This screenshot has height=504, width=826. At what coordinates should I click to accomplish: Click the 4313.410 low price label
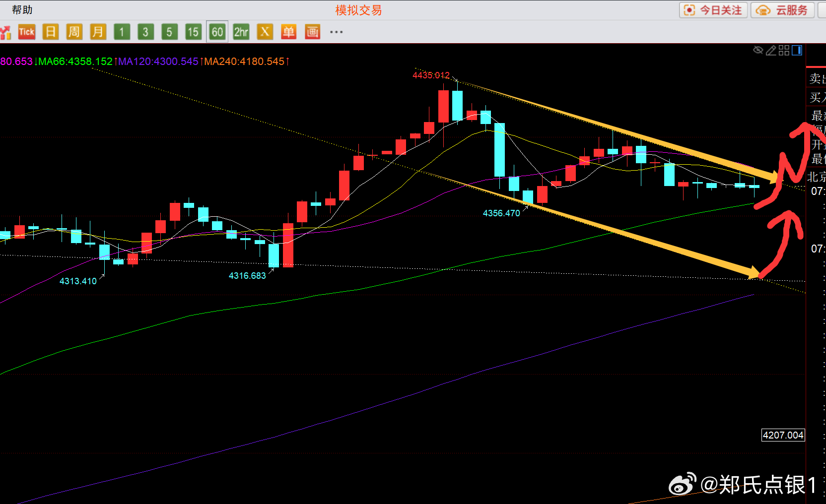[78, 281]
